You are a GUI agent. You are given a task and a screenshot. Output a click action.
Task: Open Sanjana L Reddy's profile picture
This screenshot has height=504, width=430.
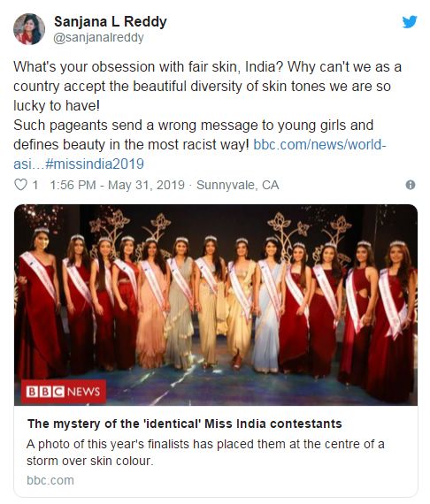pos(29,29)
